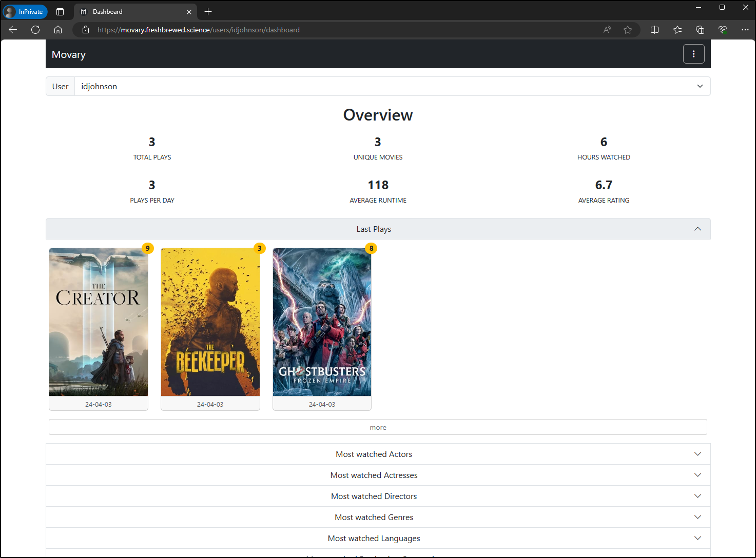The image size is (756, 558).
Task: Click the PLAYS PER DAY statistic label
Action: [152, 201]
